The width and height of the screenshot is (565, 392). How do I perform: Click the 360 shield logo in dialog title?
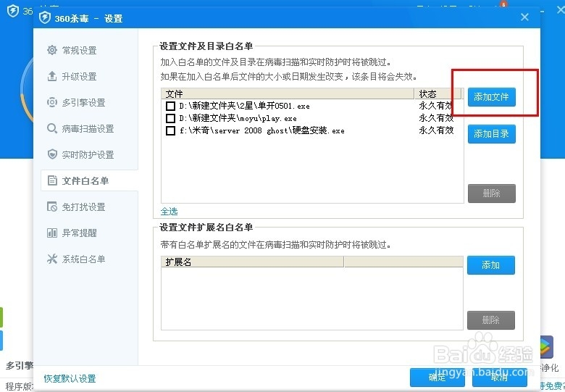point(45,17)
